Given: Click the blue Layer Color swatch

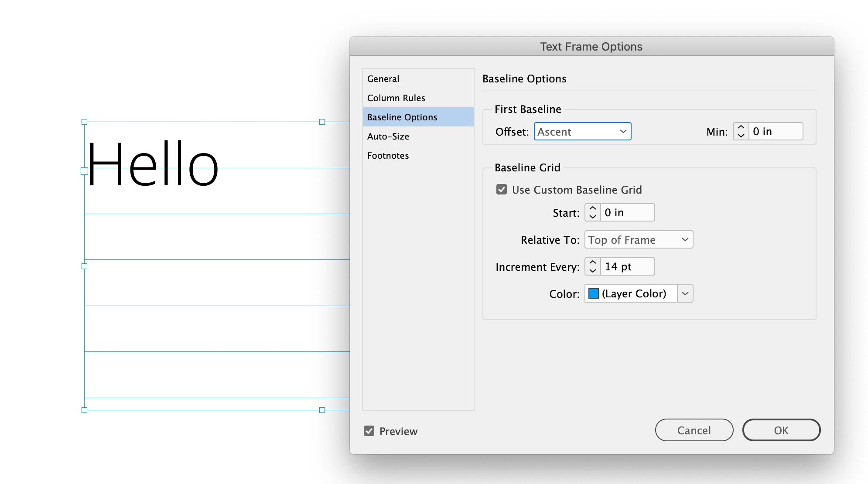Looking at the screenshot, I should [x=594, y=294].
